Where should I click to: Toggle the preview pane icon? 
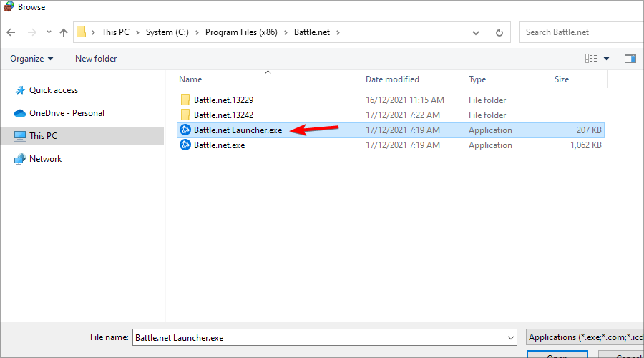tap(630, 59)
